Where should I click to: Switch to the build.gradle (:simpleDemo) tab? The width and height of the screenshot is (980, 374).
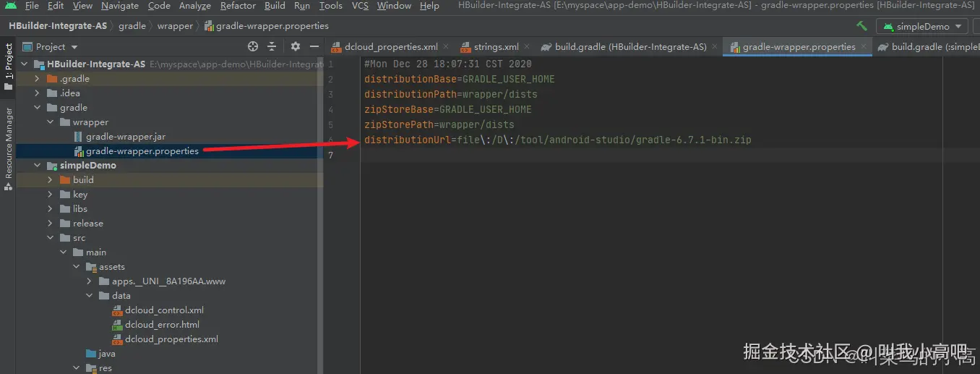click(x=928, y=47)
